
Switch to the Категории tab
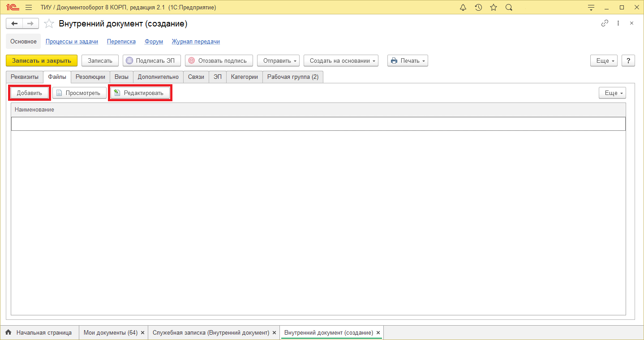click(245, 77)
